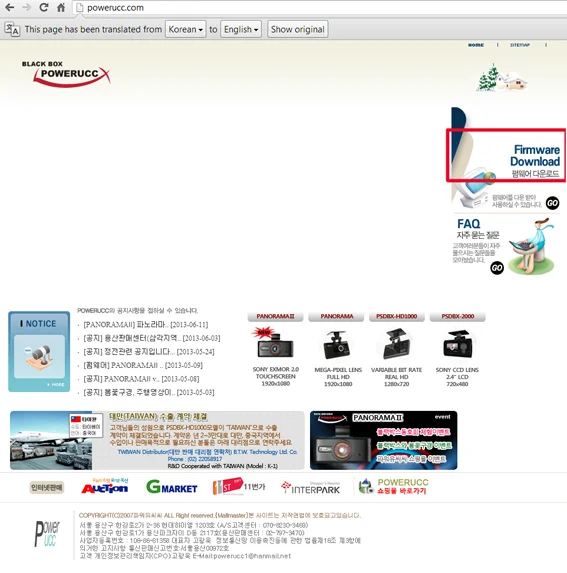
Task: Click the Firmware Download banner
Action: click(x=506, y=155)
